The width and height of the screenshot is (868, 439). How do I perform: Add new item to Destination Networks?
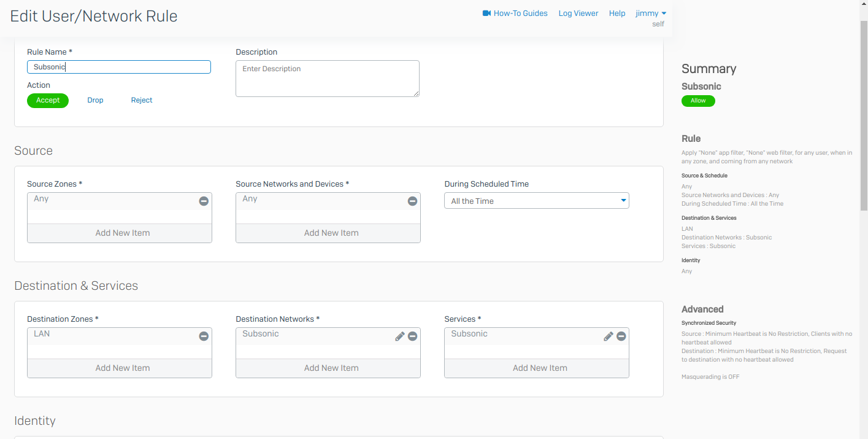click(328, 368)
